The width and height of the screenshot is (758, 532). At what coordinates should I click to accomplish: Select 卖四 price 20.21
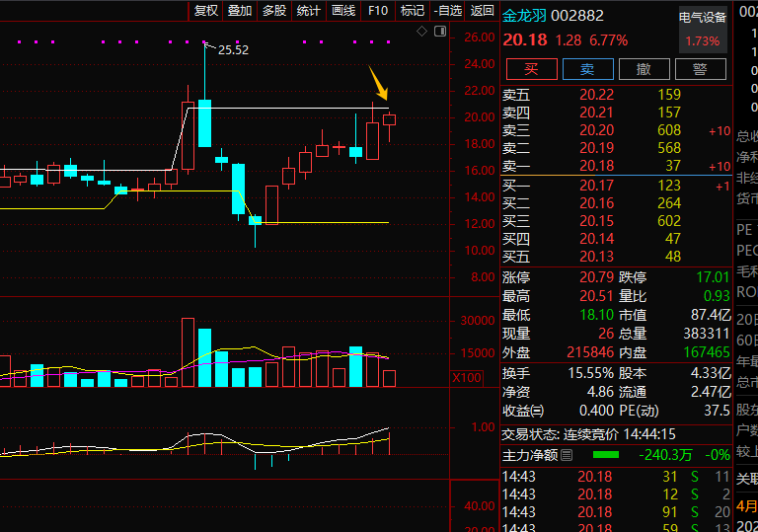[596, 113]
